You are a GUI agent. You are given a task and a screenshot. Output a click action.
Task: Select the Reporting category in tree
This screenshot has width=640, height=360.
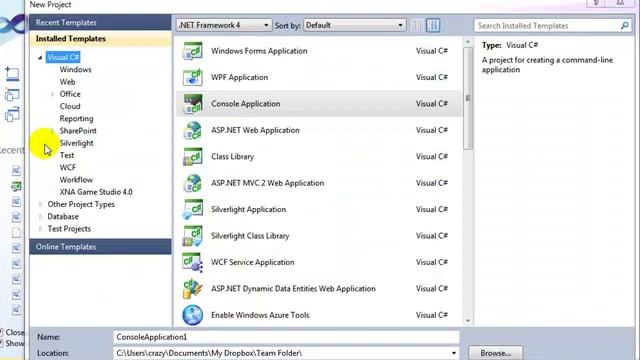pyautogui.click(x=76, y=118)
